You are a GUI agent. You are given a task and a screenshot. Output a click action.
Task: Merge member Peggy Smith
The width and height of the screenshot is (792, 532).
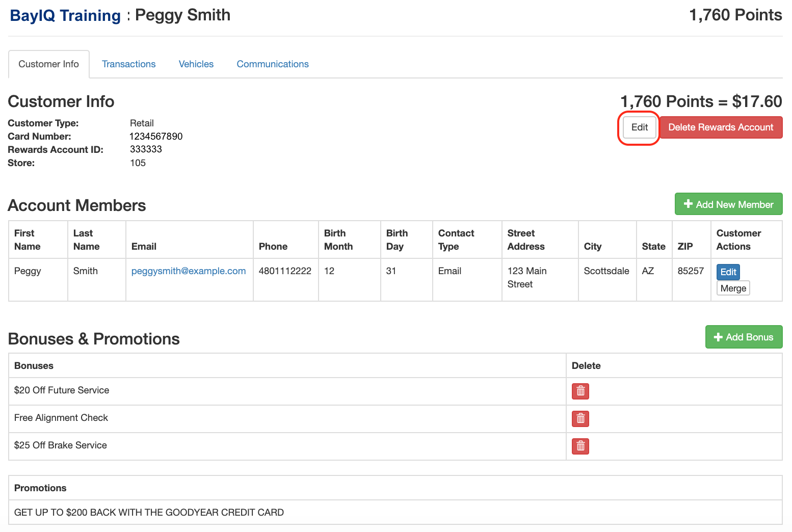point(733,288)
